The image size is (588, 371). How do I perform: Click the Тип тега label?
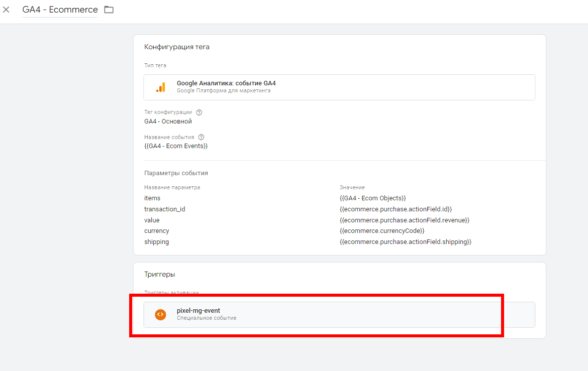155,66
